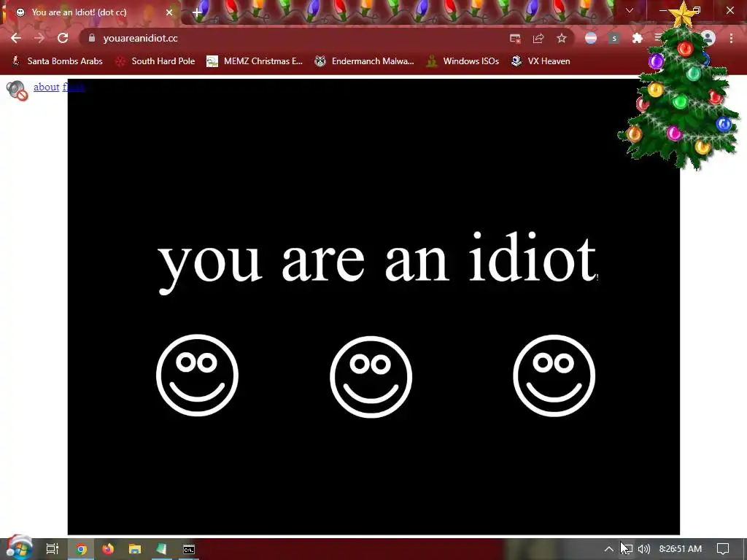The height and width of the screenshot is (560, 747).
Task: Bookmark this tab with the star
Action: (562, 39)
